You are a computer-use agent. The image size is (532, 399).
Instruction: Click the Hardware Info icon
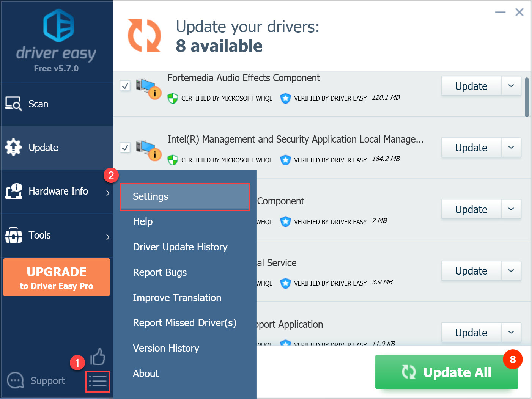(14, 191)
